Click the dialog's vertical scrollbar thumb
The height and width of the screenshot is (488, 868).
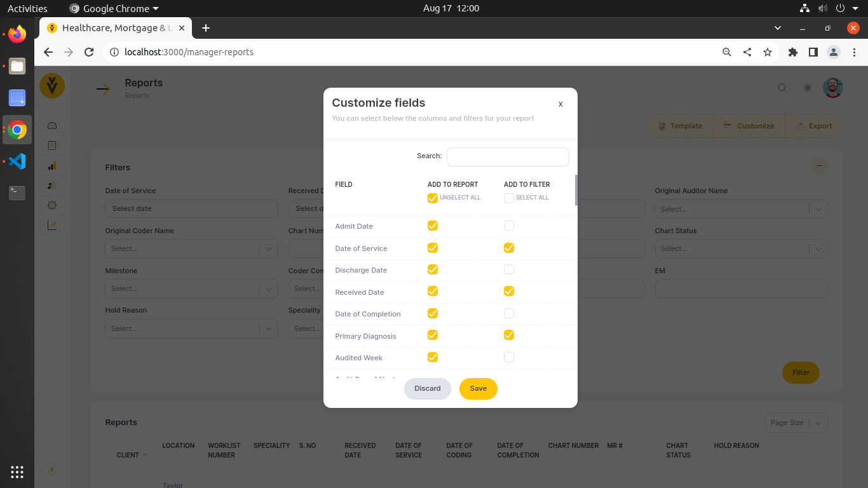(x=576, y=191)
